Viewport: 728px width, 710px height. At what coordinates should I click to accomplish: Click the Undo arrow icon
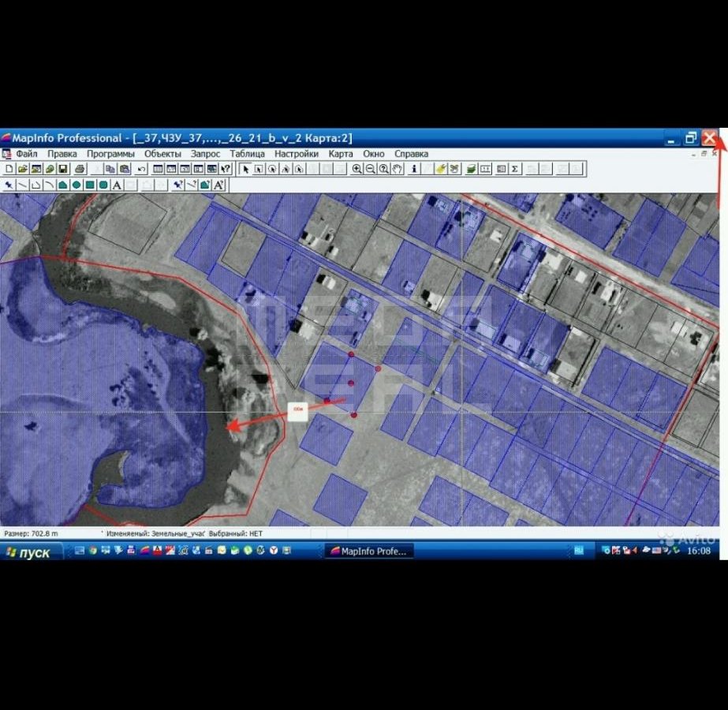pyautogui.click(x=141, y=169)
